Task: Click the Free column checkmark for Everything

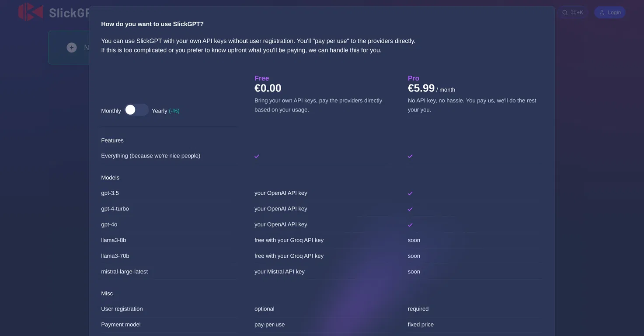Action: [x=257, y=156]
